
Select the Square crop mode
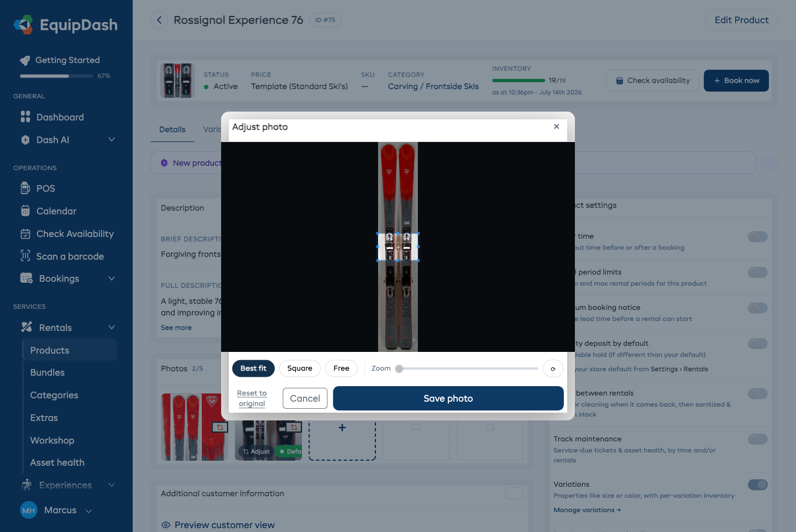300,368
